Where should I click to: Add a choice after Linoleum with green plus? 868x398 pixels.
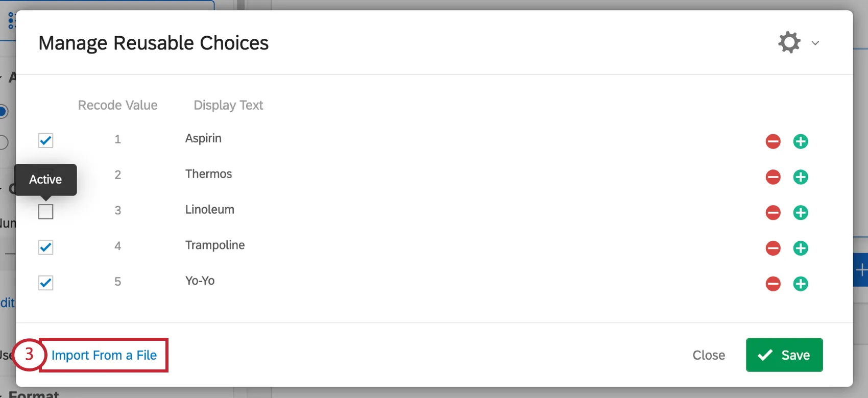tap(800, 213)
